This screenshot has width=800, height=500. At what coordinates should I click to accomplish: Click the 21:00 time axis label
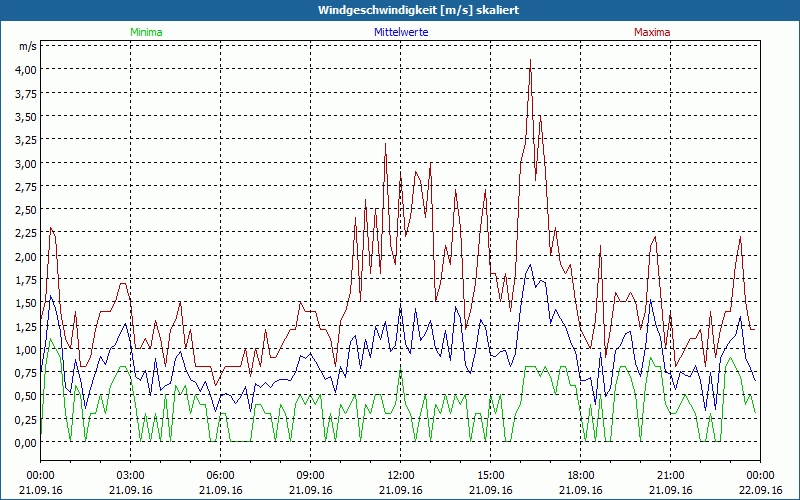pyautogui.click(x=671, y=475)
